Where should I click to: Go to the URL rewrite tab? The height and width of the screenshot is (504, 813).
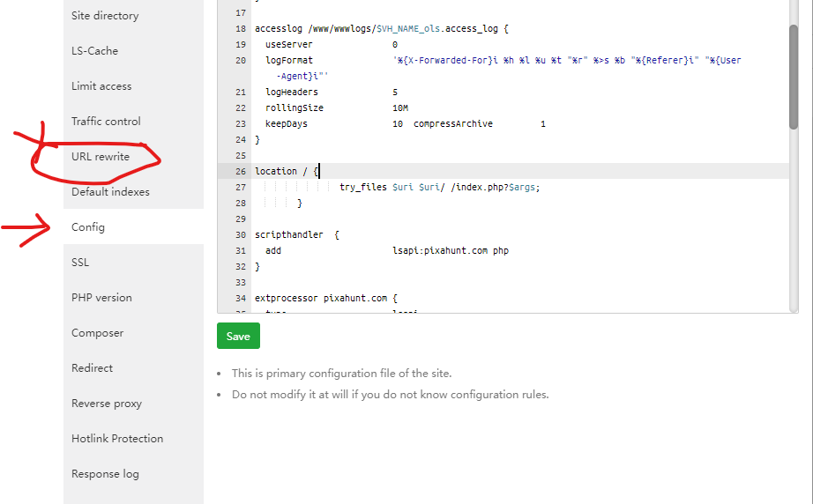(101, 157)
